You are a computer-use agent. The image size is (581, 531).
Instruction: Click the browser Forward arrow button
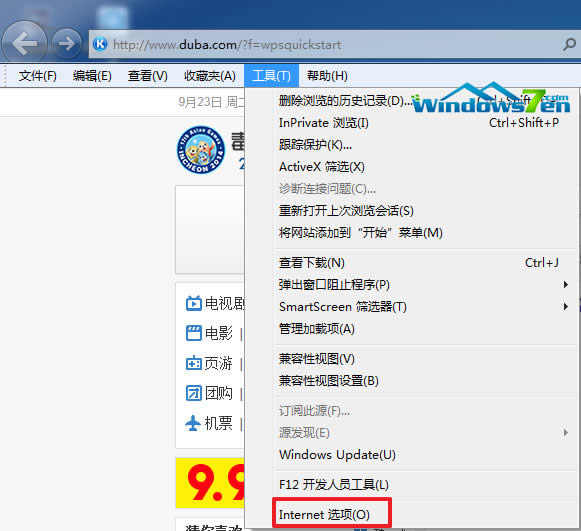click(67, 44)
